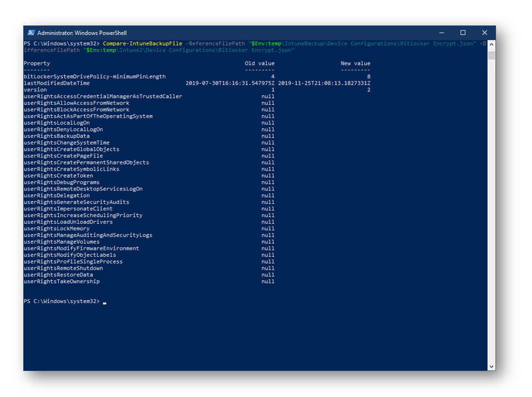Click userRightsLockMemory property
Image resolution: width=532 pixels, height=397 pixels.
tap(56, 229)
